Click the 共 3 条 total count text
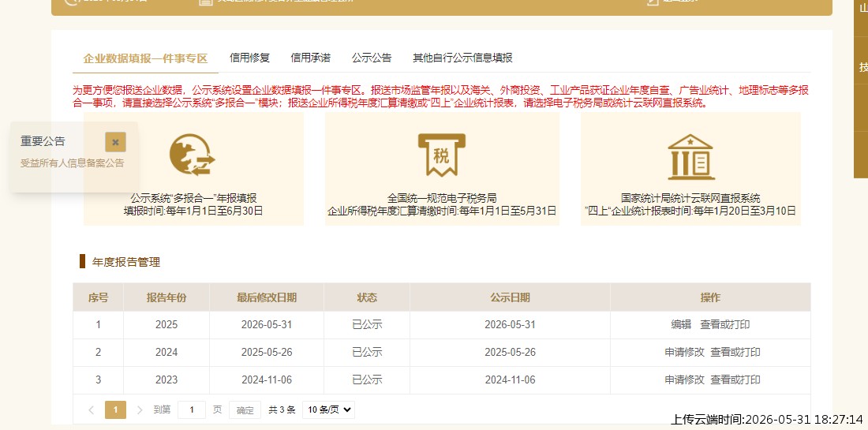This screenshot has height=430, width=868. point(282,410)
